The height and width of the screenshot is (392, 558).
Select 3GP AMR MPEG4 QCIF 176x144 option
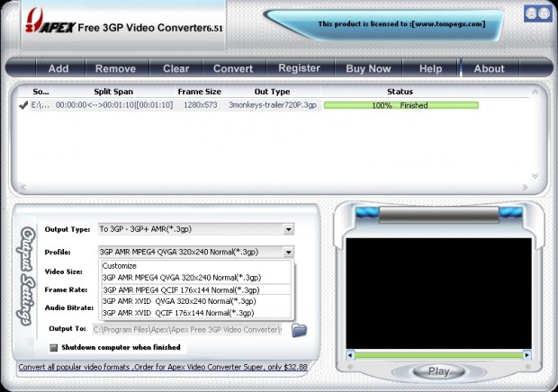196,290
